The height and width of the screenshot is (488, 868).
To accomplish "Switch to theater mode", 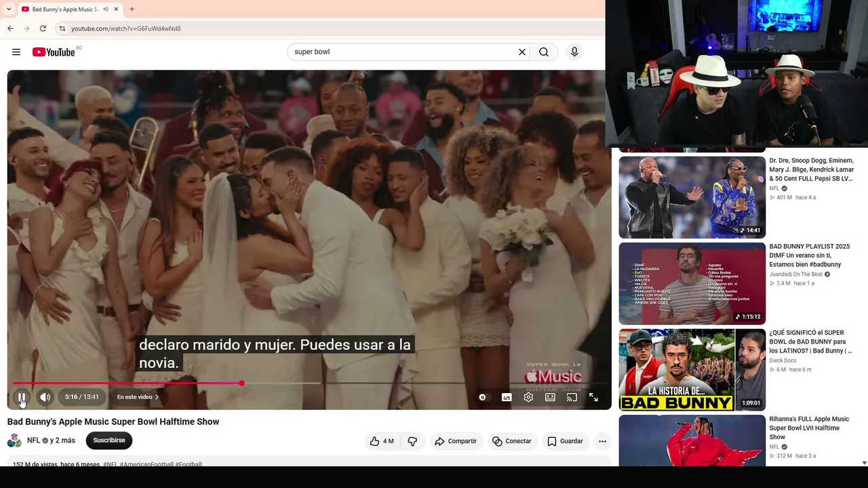I will 550,397.
